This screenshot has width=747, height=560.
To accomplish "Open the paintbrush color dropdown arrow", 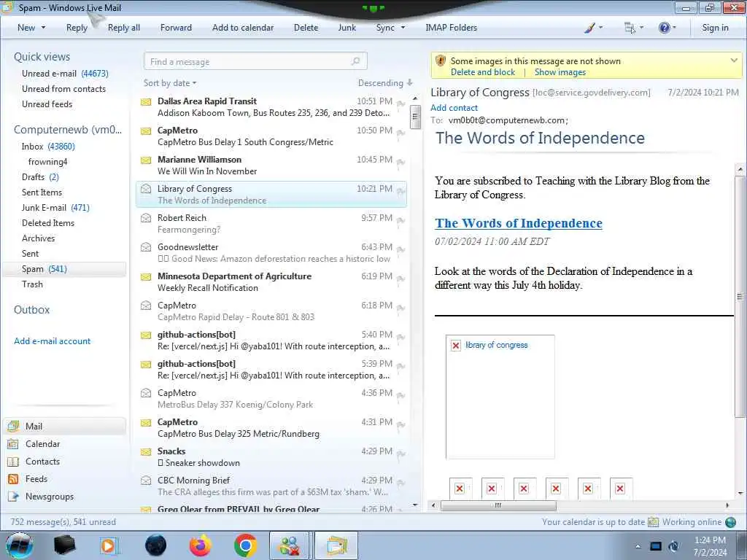I will point(600,28).
